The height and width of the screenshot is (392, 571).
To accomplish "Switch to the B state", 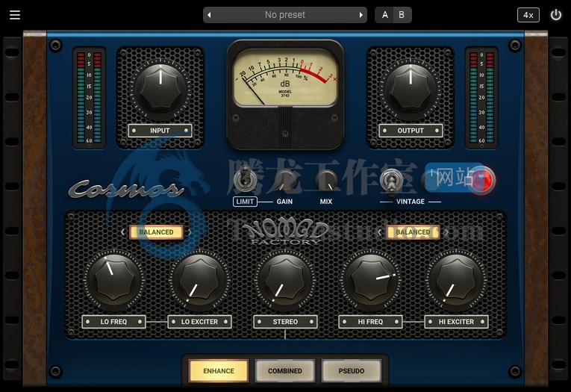I will click(x=402, y=15).
